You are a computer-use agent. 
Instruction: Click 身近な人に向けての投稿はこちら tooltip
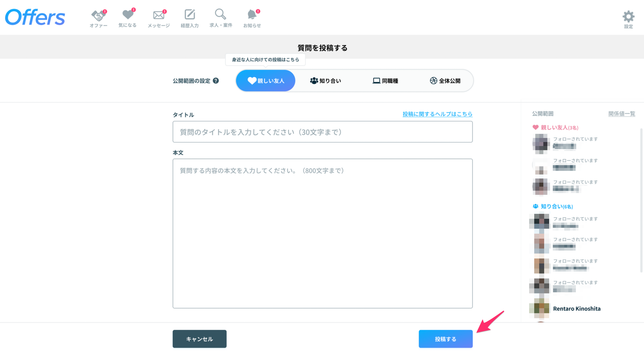[x=265, y=60]
